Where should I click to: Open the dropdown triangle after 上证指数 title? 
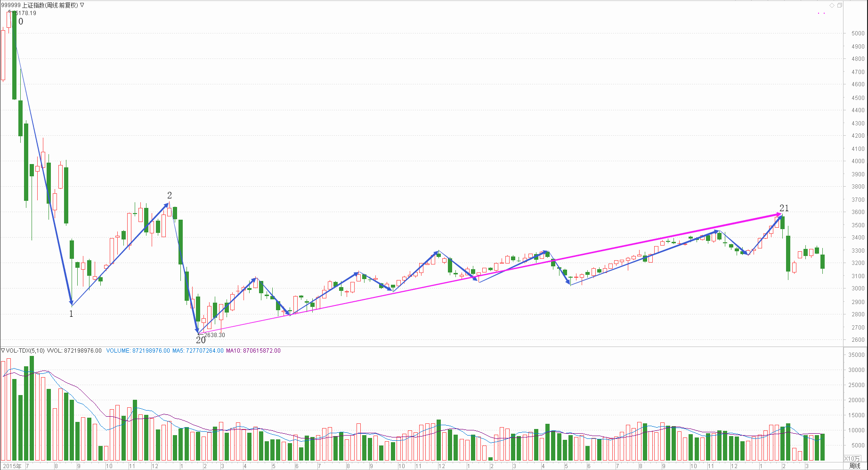coord(82,5)
